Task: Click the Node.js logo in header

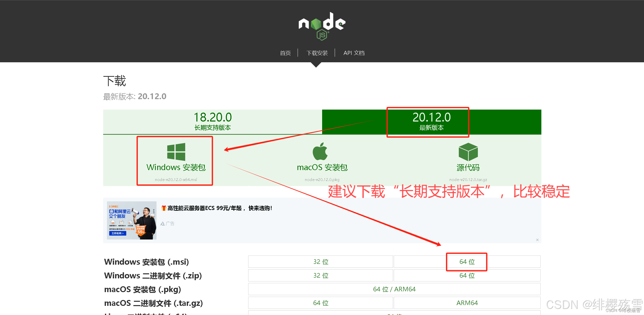Action: 322,26
